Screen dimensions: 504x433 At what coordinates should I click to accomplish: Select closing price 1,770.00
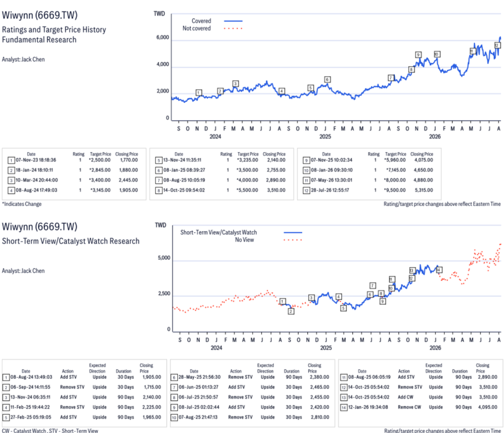coord(129,160)
